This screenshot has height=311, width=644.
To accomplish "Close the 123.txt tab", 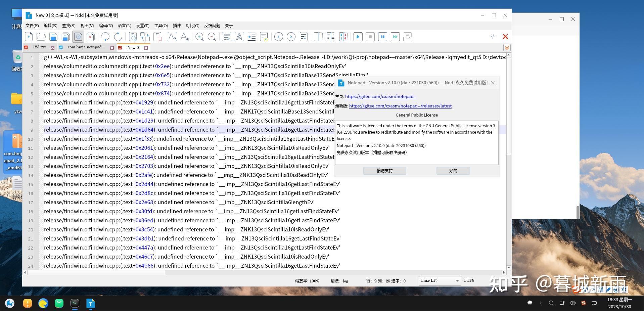I will pyautogui.click(x=52, y=48).
